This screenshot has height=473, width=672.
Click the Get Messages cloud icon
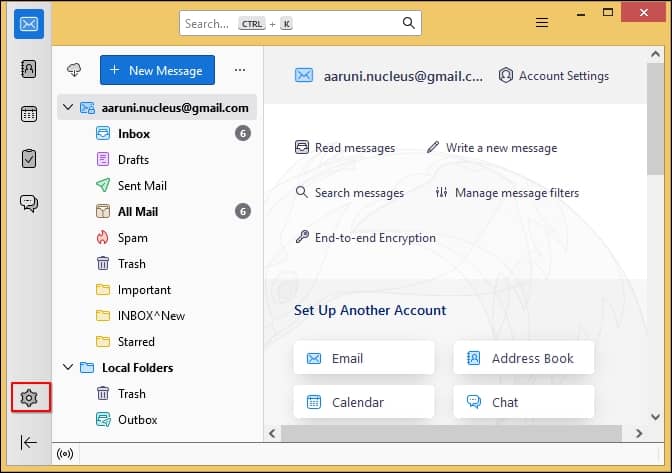(x=75, y=70)
